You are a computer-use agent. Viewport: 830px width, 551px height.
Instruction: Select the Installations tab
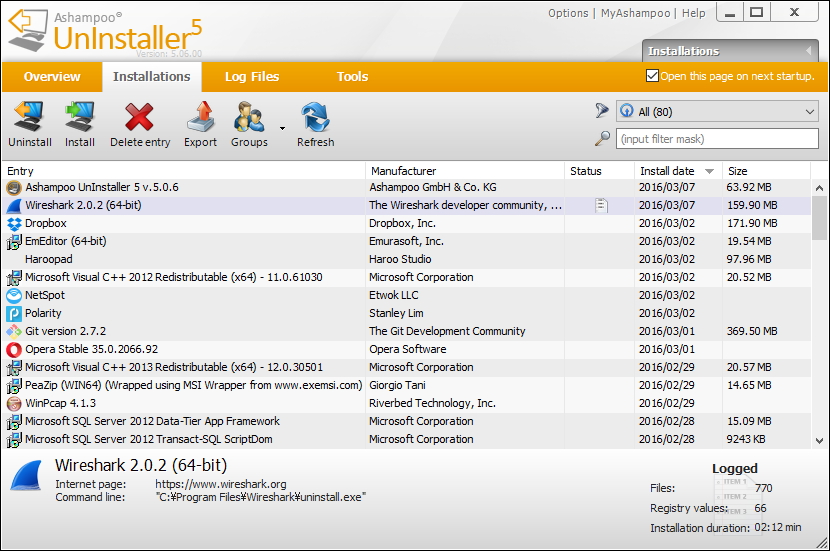coord(151,77)
